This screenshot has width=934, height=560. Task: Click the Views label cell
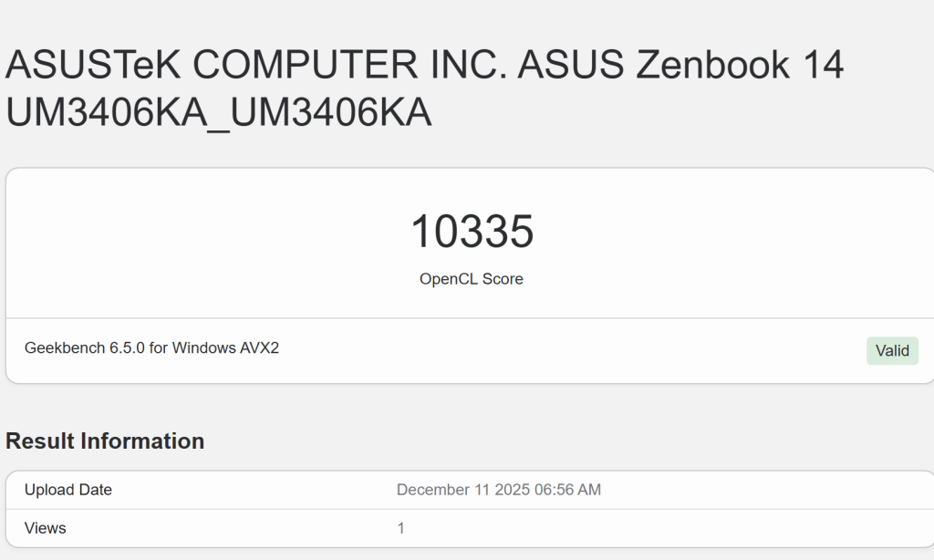pos(45,528)
